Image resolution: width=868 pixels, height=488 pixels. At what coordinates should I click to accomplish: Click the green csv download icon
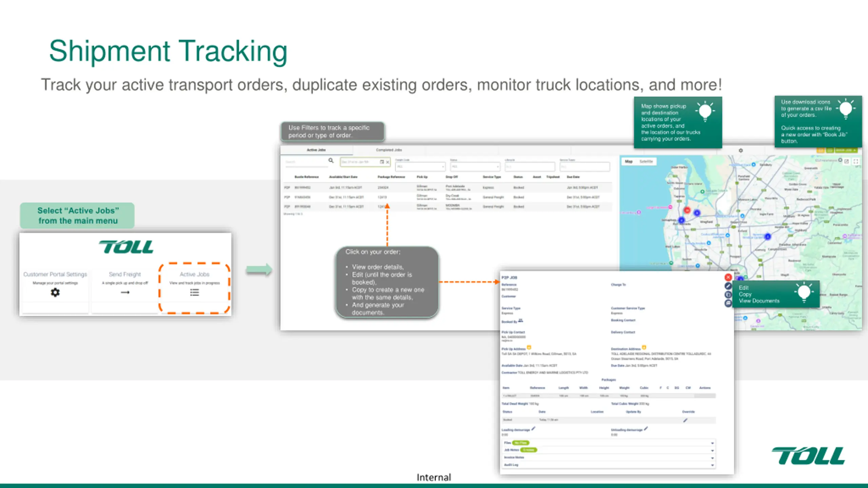[830, 150]
